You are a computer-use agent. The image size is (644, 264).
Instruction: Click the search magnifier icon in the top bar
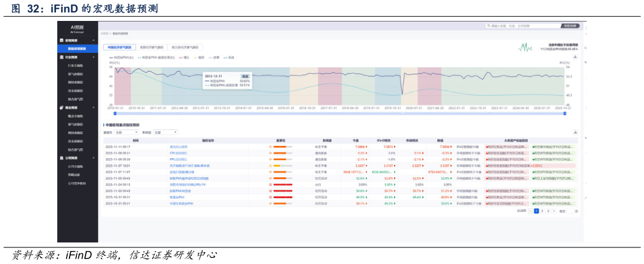click(x=489, y=26)
